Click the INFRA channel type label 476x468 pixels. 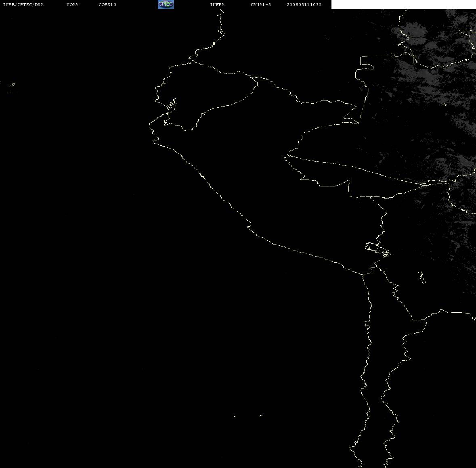point(217,4)
